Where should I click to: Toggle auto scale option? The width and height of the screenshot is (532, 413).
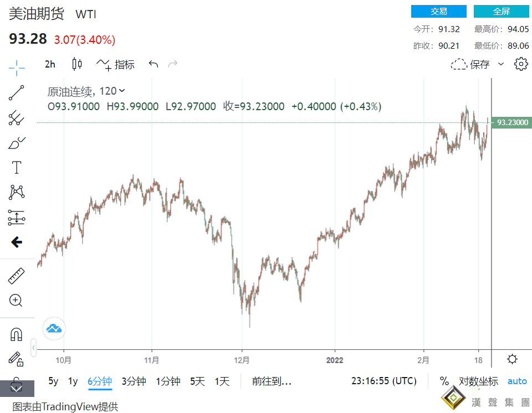(517, 381)
